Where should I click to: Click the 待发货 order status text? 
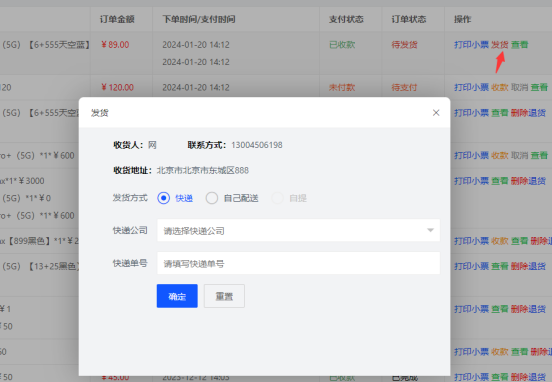404,45
